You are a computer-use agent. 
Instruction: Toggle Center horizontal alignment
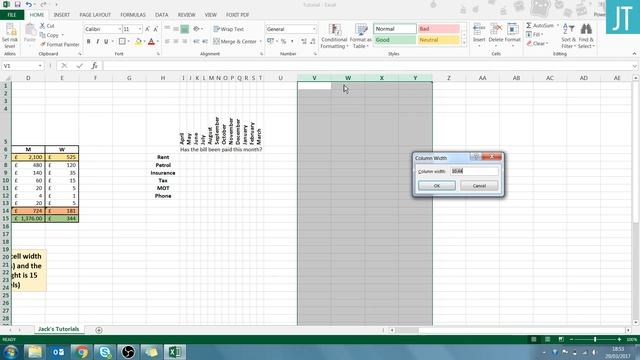[x=176, y=41]
